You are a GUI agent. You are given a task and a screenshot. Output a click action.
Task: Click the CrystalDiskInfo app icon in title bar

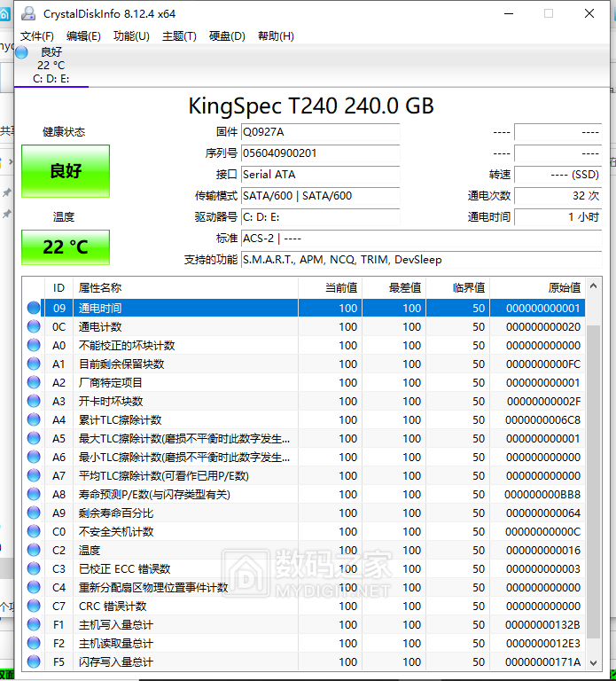[28, 13]
